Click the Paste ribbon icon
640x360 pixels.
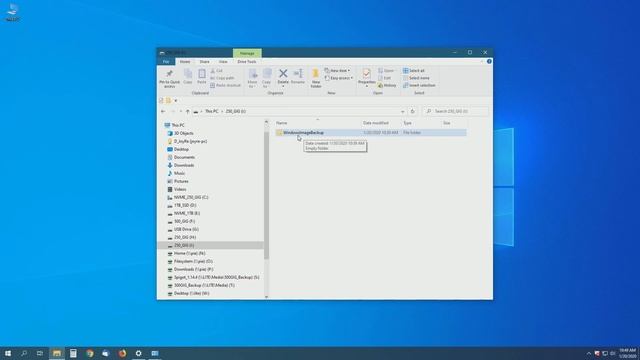click(202, 77)
